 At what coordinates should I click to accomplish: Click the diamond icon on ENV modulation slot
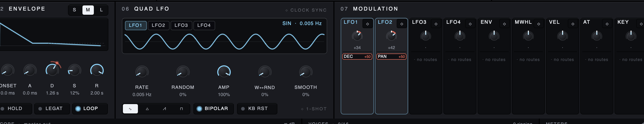click(504, 24)
